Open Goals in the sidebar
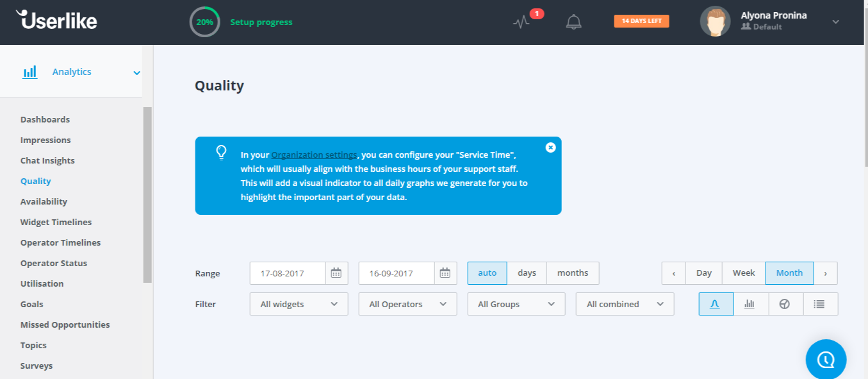This screenshot has height=379, width=868. click(32, 305)
